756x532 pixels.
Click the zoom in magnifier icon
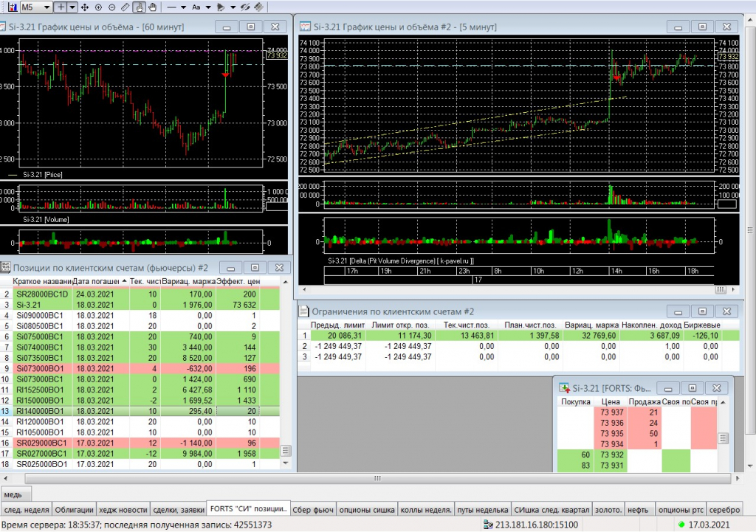pyautogui.click(x=98, y=7)
